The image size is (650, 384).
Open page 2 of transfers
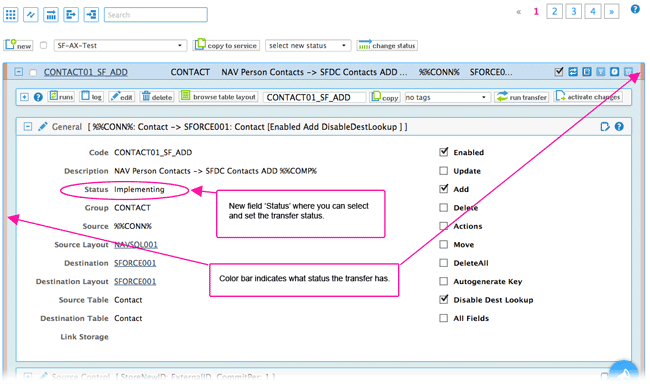click(x=555, y=11)
